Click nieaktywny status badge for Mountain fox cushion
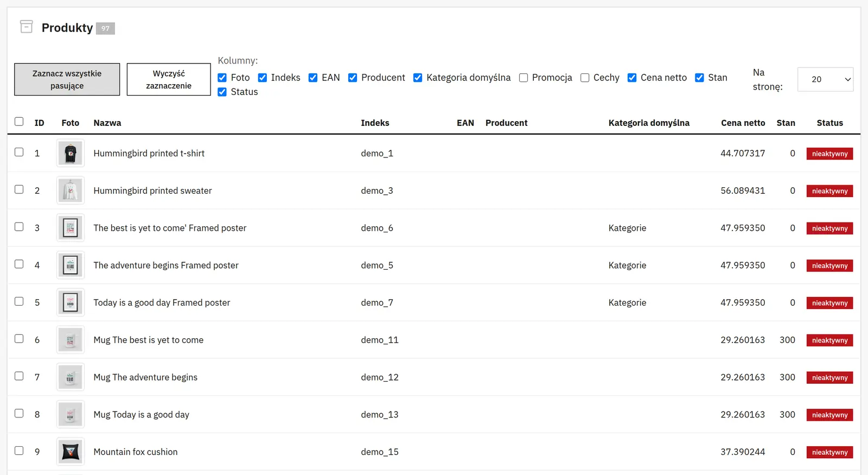Viewport: 868px width, 475px height. point(829,452)
